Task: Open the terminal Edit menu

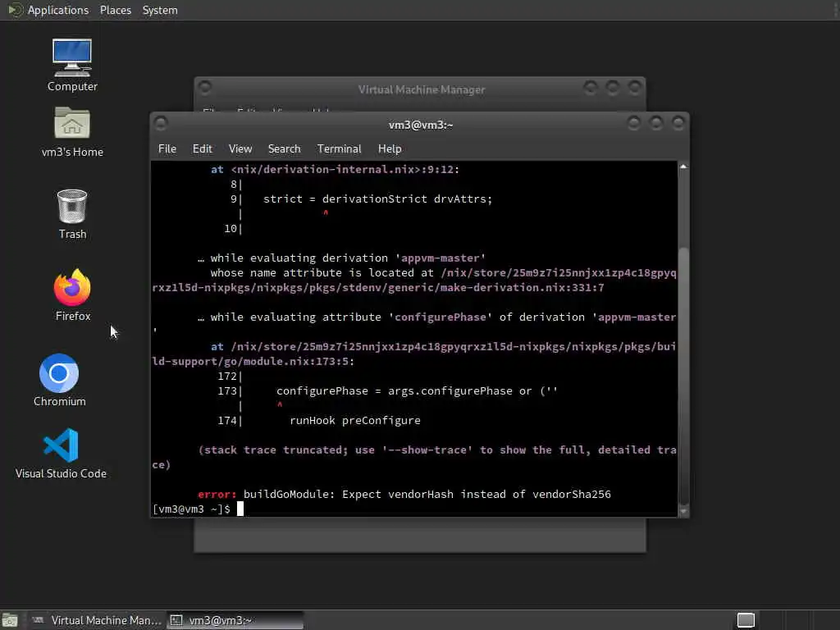Action: 202,149
